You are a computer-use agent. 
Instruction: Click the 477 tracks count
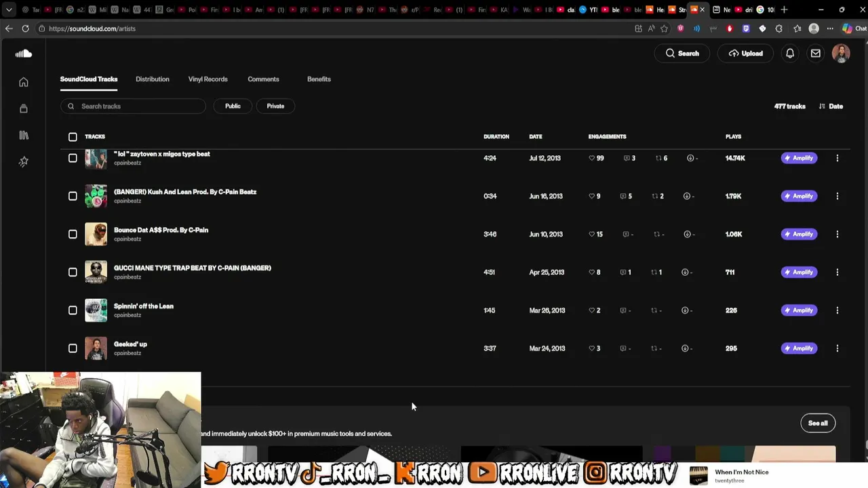click(x=790, y=106)
